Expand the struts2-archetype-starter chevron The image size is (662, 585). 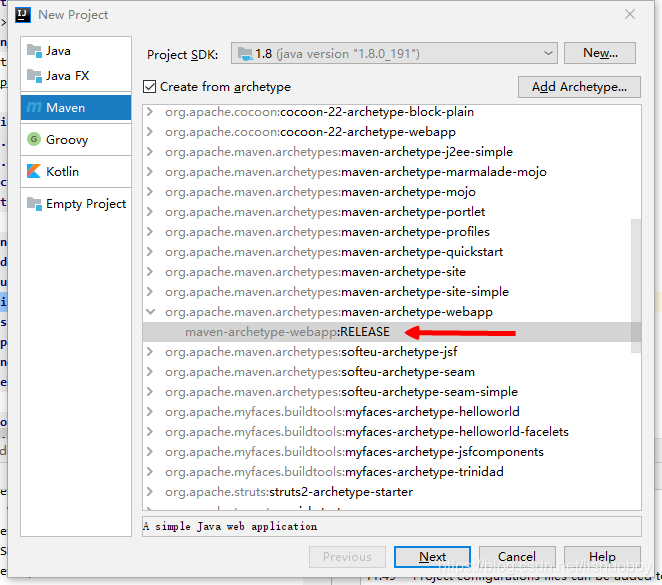(x=150, y=492)
